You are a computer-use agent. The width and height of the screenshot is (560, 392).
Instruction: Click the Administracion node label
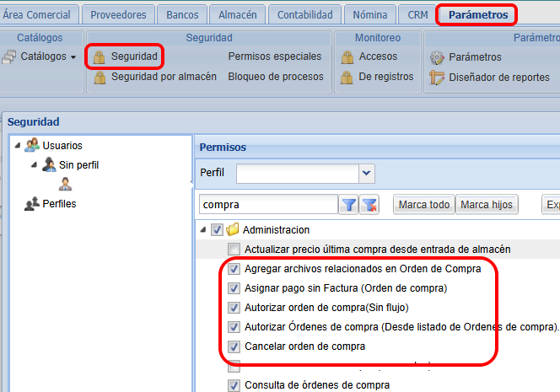pos(276,230)
